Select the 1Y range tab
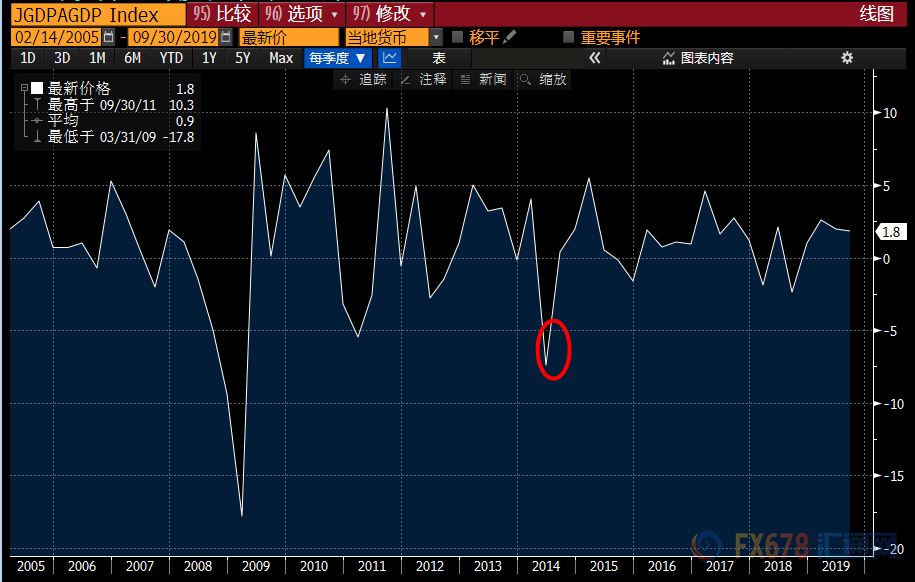This screenshot has height=582, width=915. [x=209, y=58]
